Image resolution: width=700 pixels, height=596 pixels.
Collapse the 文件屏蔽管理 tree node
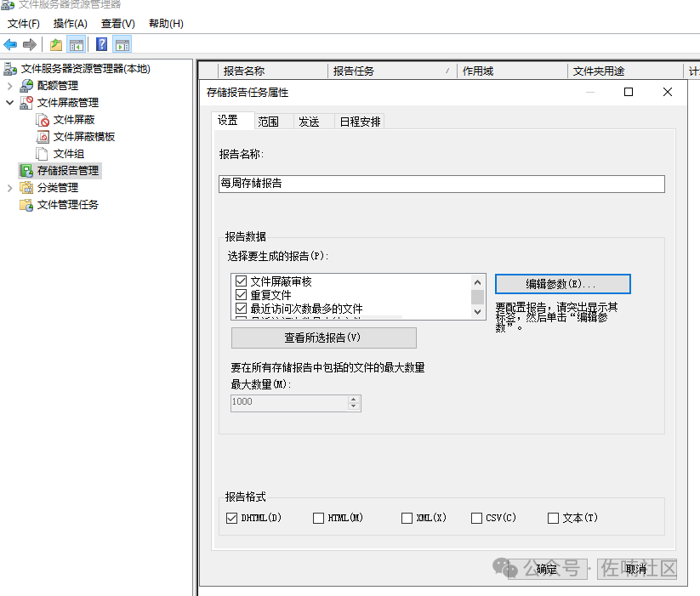10,103
